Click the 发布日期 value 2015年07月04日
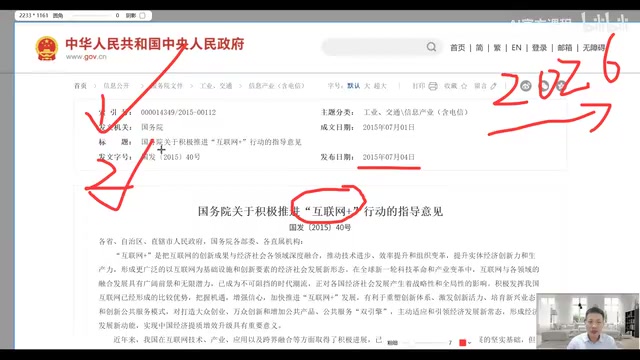 coord(389,157)
